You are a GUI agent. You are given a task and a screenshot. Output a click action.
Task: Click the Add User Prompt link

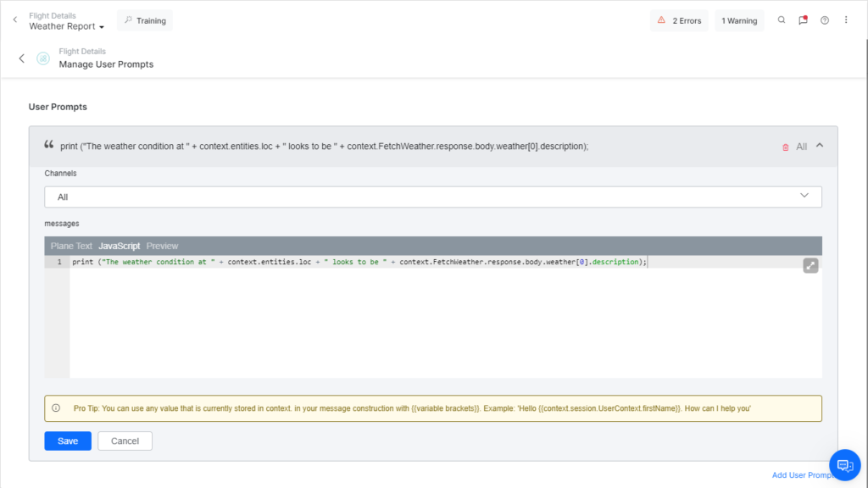pyautogui.click(x=802, y=475)
